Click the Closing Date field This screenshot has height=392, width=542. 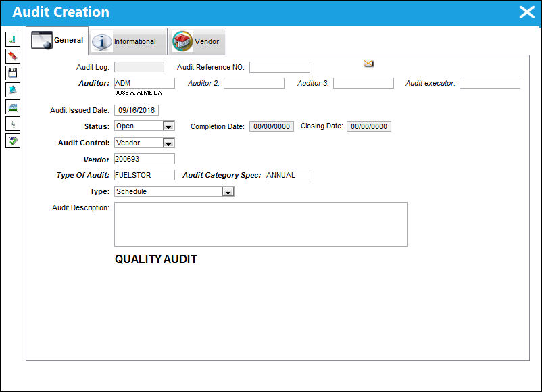pos(369,126)
